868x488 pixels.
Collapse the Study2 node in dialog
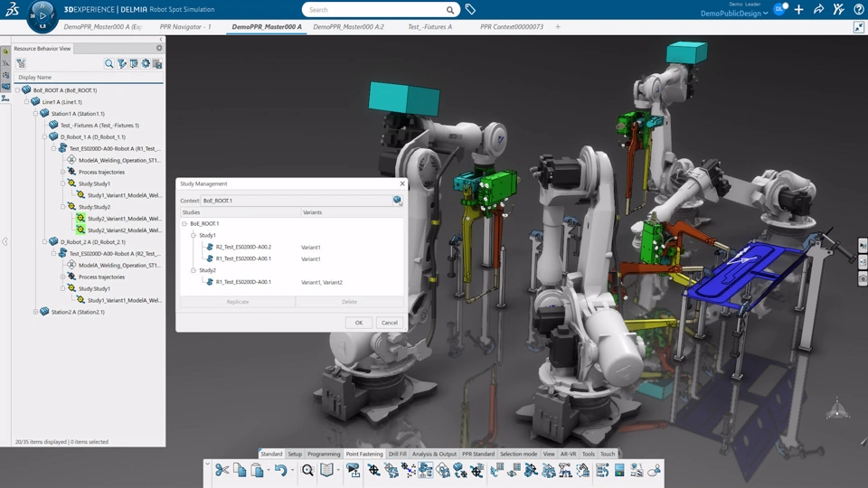[193, 270]
